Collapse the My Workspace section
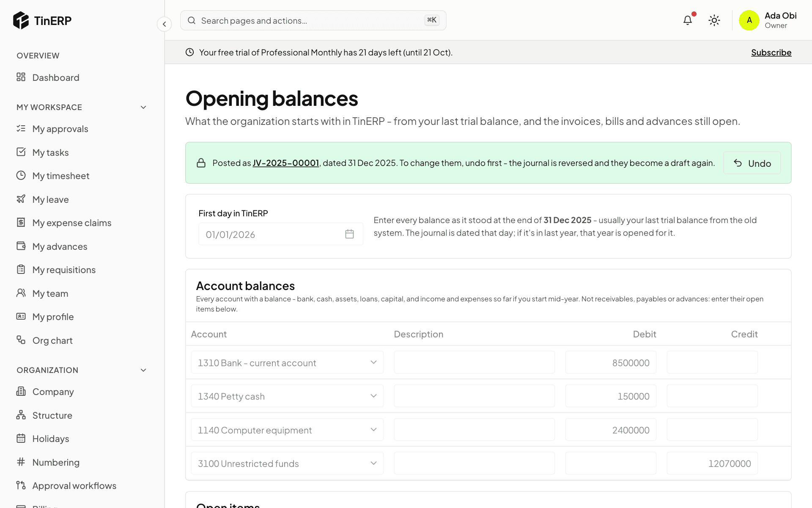Image resolution: width=812 pixels, height=508 pixels. click(x=143, y=107)
